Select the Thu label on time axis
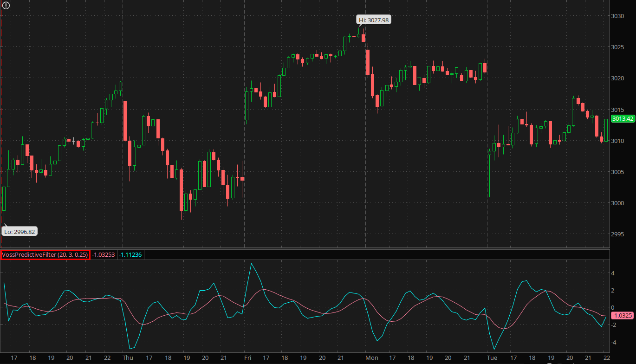This screenshot has width=636, height=364. click(128, 358)
